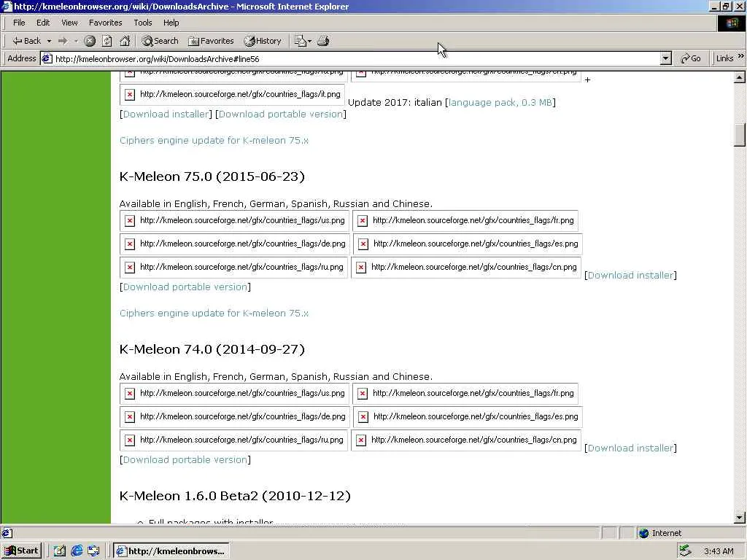Viewport: 747px width, 560px height.
Task: Open the Favorites menu
Action: tap(105, 23)
